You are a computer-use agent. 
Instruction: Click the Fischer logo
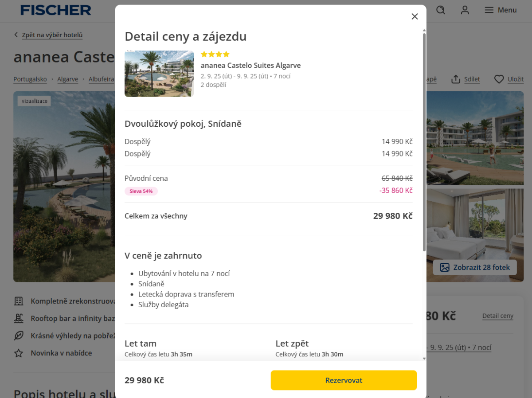(56, 10)
